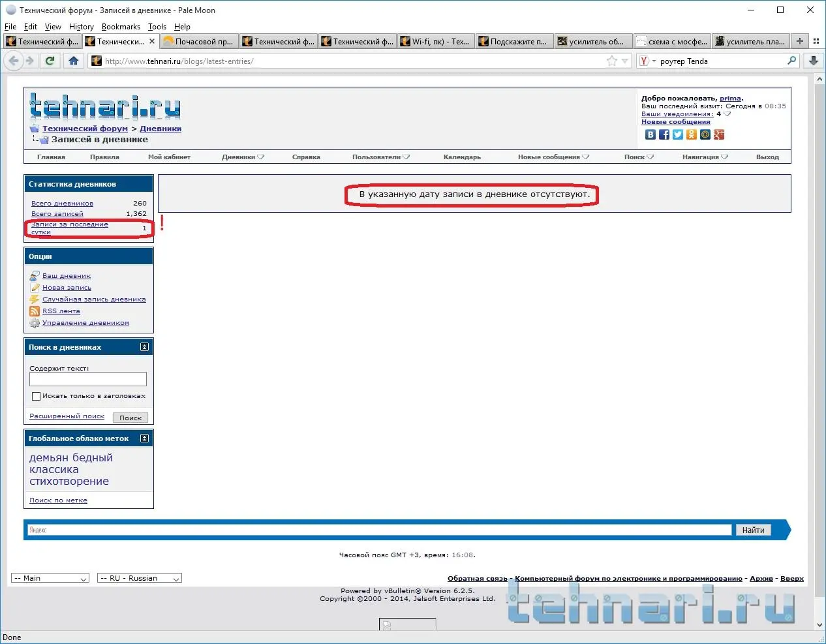This screenshot has width=826, height=644.
Task: Bookmark this page with the star icon
Action: (x=611, y=61)
